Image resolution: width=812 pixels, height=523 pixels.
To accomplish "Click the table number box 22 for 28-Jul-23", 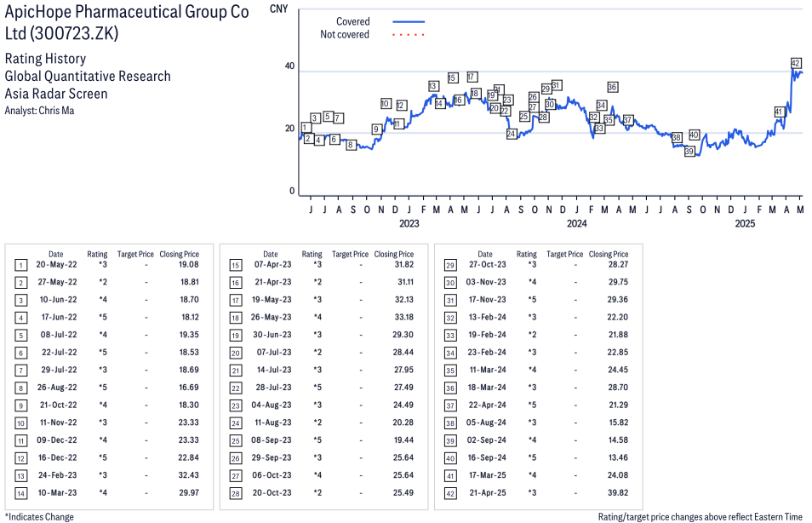I will (236, 388).
